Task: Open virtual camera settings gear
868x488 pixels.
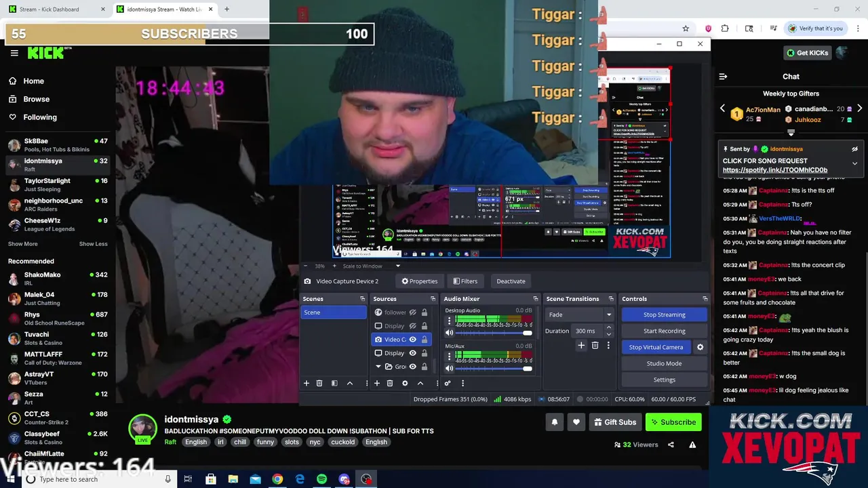Action: pos(700,347)
